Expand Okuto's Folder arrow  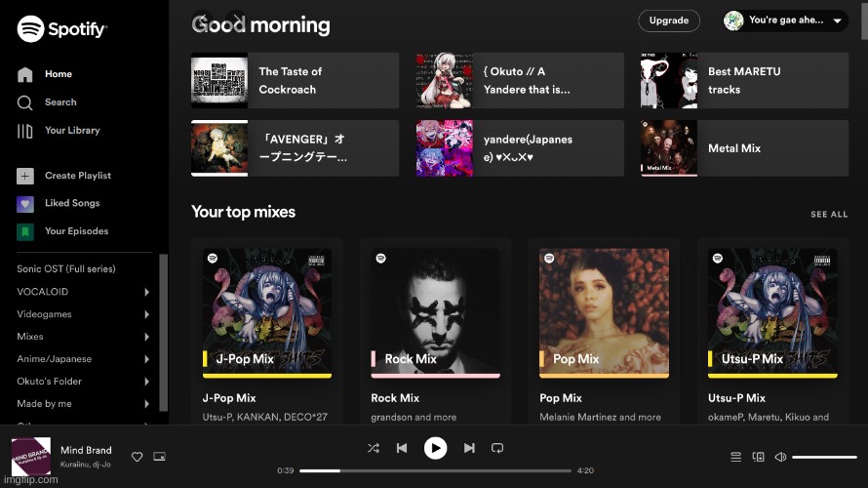tap(146, 382)
